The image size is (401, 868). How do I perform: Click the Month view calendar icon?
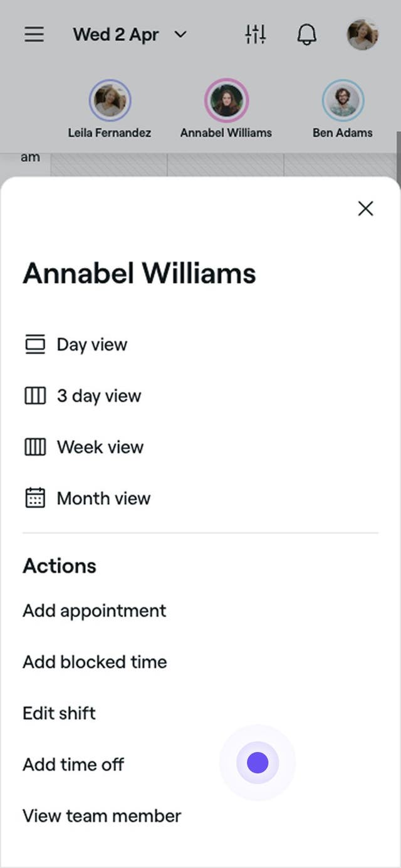coord(35,499)
